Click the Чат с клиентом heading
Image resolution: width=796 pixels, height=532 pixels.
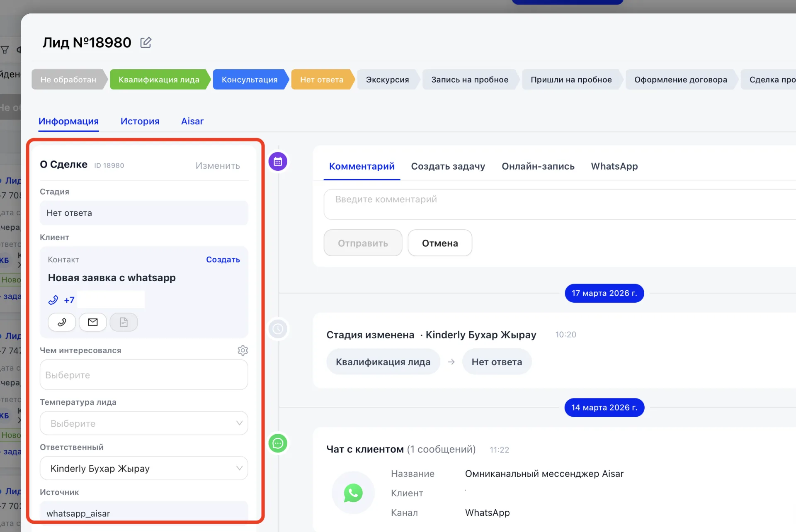coord(365,449)
